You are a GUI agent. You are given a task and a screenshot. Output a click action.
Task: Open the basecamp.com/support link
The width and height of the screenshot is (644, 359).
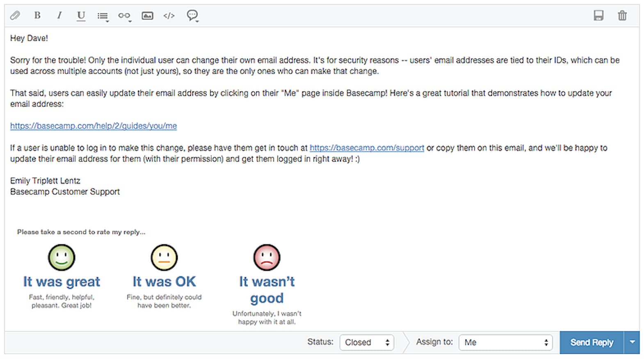(x=367, y=148)
